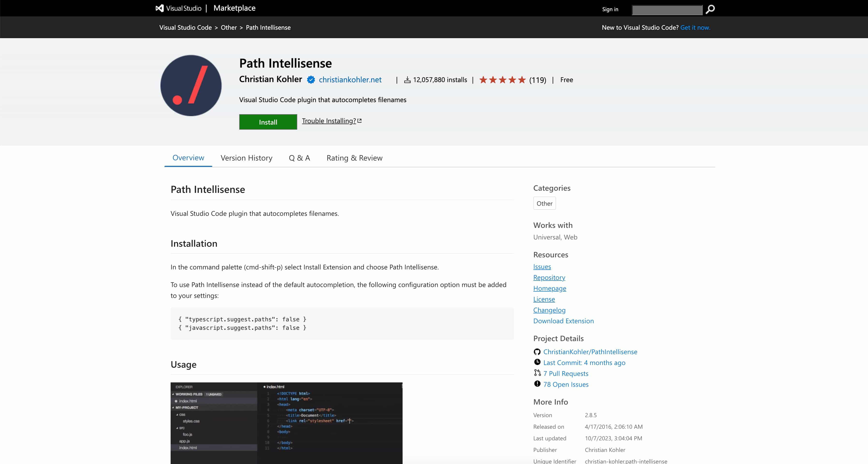Click the (119) review count

538,80
